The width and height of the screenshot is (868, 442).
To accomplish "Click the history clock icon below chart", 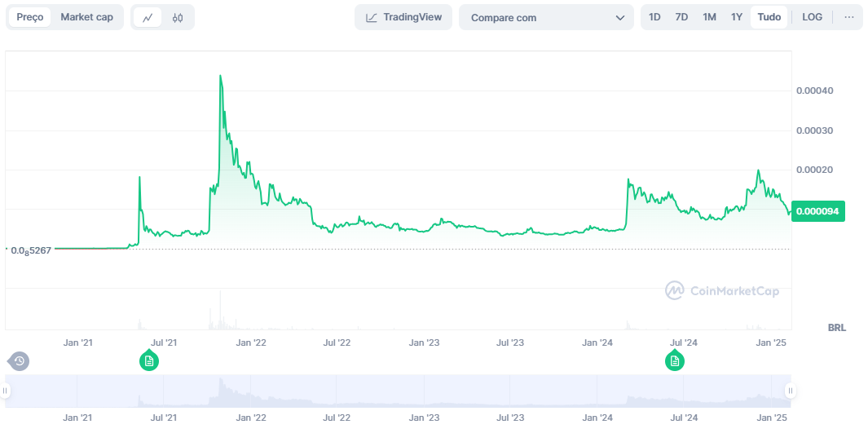I will pyautogui.click(x=19, y=360).
